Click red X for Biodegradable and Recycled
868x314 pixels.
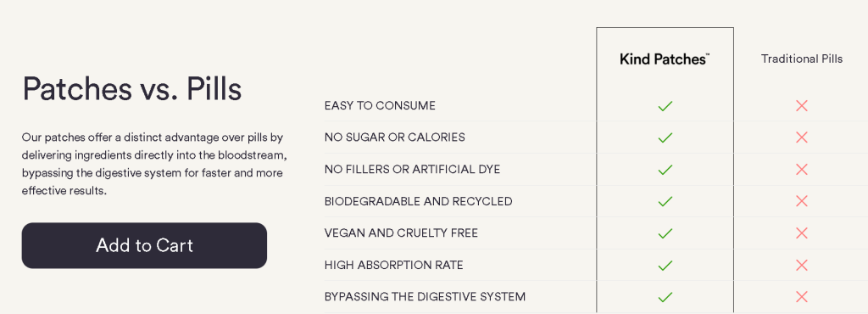802,201
